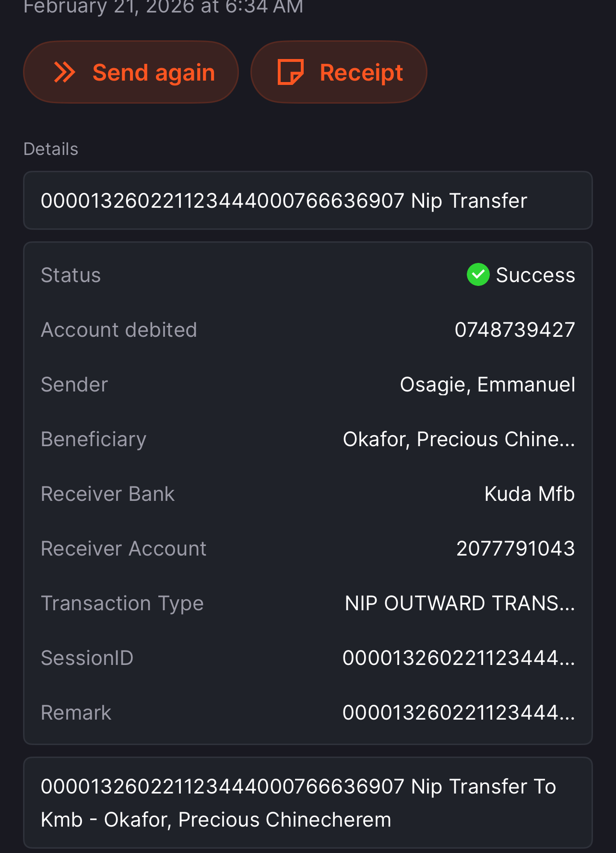The width and height of the screenshot is (616, 853).
Task: Click the Receipt note icon
Action: tap(290, 72)
